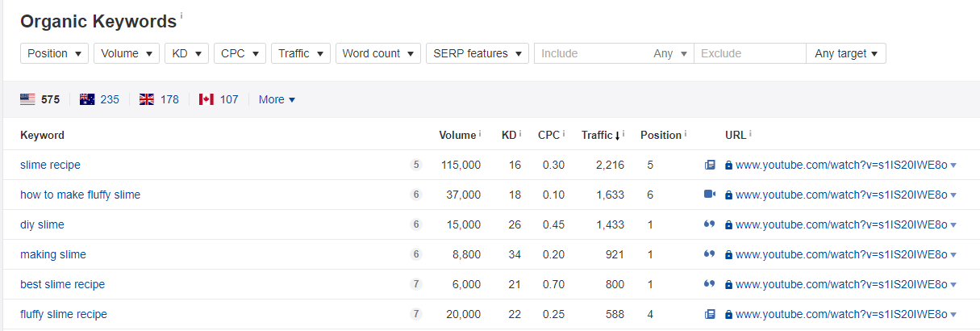980x331 pixels.
Task: Click the featured snippet icon for slime recipe
Action: 710,165
